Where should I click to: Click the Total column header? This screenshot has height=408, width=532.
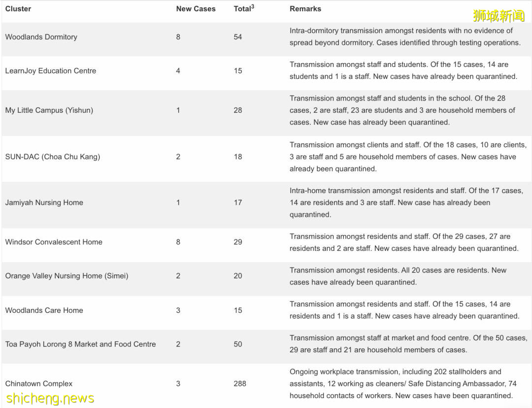point(243,8)
